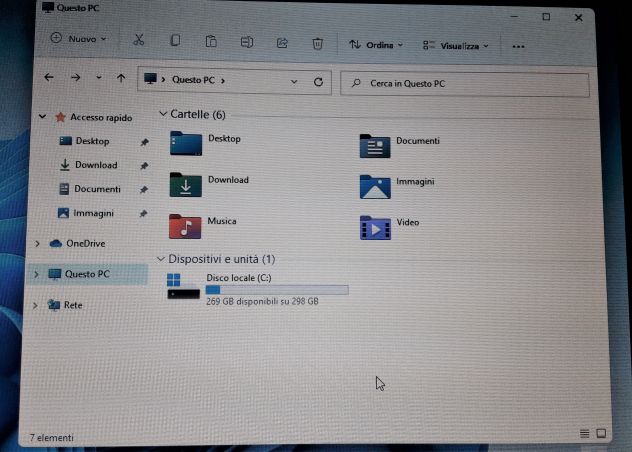Click the Delete trash icon
This screenshot has height=452, width=632.
pos(318,44)
